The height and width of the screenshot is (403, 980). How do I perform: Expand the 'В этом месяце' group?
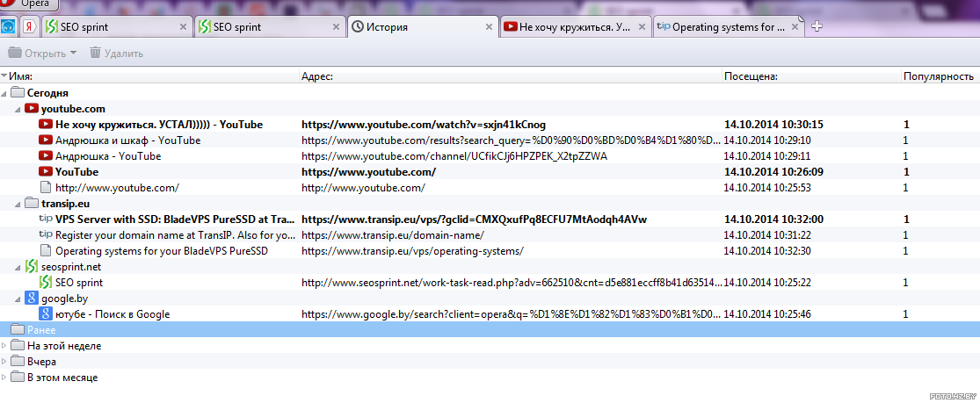coord(5,378)
